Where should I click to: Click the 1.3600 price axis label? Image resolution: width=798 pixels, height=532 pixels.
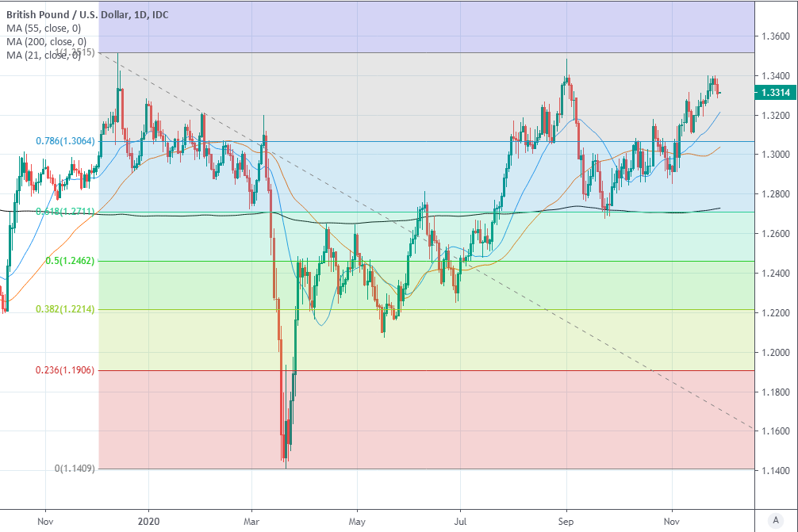coord(775,36)
